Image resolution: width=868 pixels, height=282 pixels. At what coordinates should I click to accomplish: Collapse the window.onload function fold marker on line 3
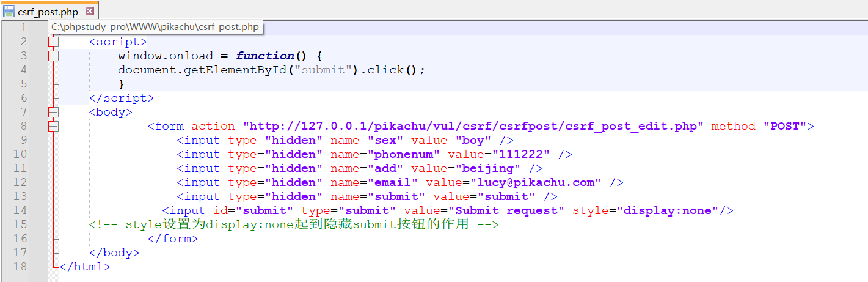point(54,56)
